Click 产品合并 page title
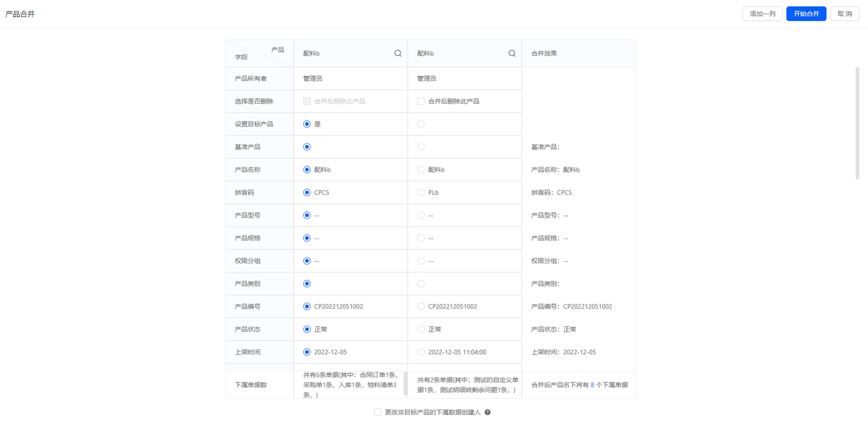The image size is (868, 430). (20, 14)
